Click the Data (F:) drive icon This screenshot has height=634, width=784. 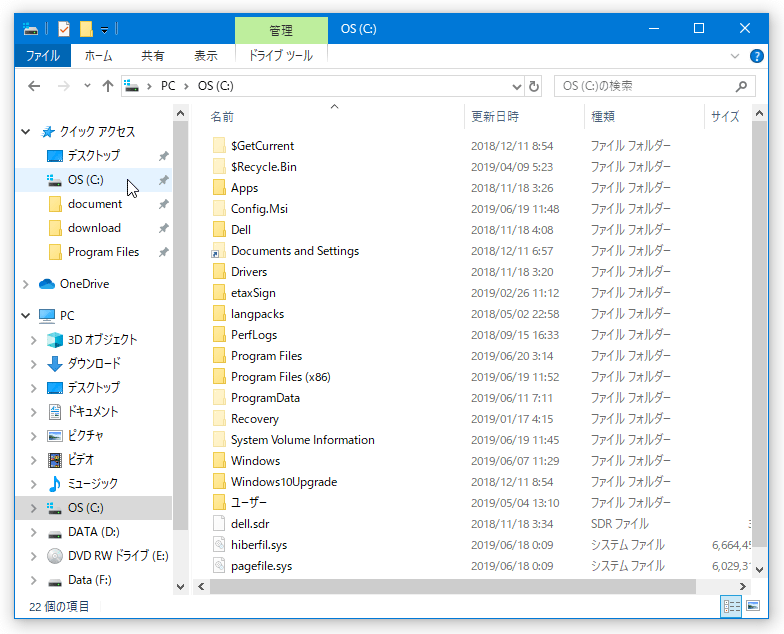tap(54, 582)
